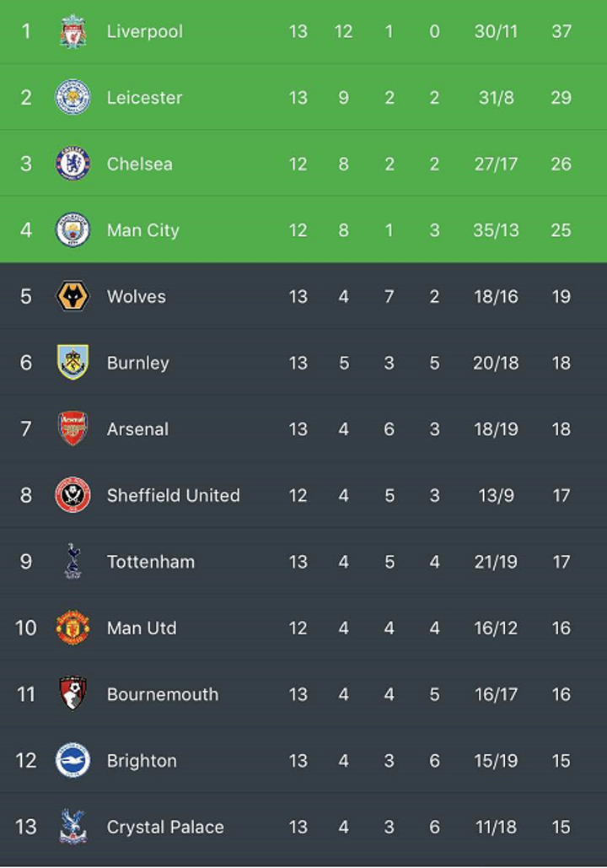
Task: Click the Bournemouth club crest
Action: point(73,693)
